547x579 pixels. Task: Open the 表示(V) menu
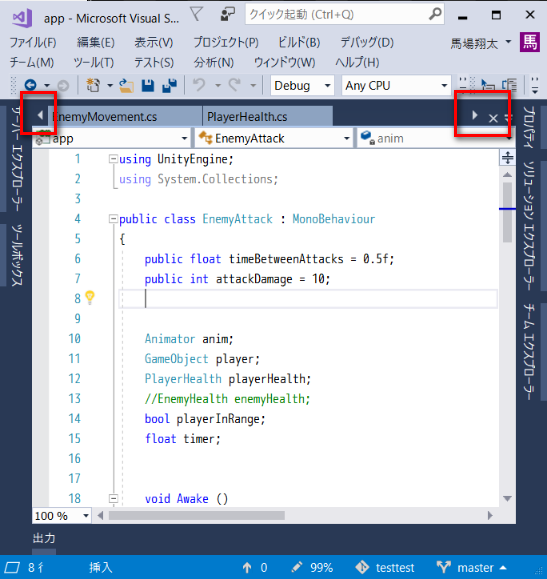point(154,42)
